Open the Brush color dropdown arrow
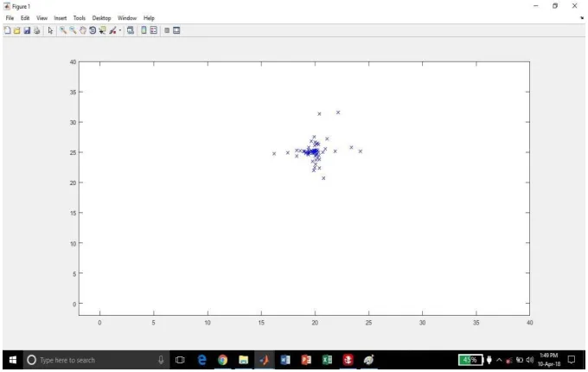The height and width of the screenshot is (372, 588). pos(120,30)
